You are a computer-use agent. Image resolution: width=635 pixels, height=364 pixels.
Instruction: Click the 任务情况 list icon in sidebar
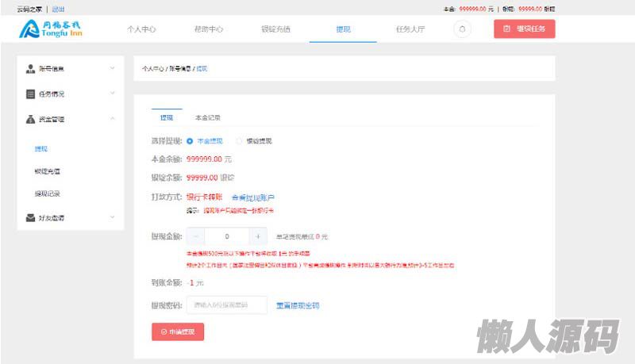coord(30,94)
